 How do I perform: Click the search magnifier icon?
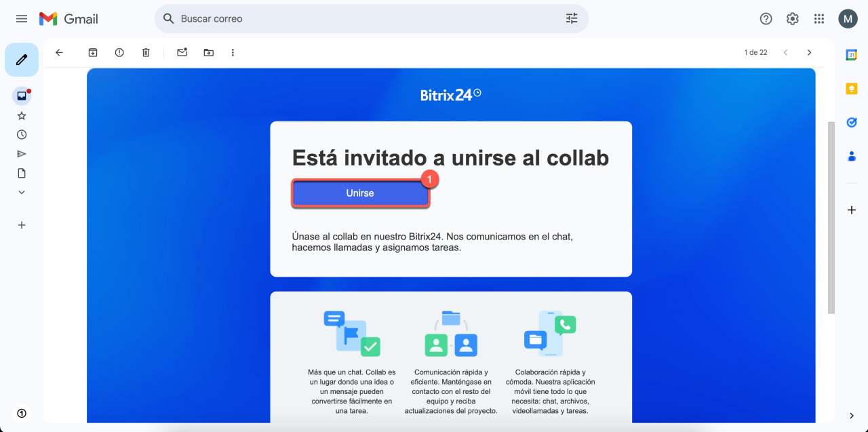(169, 19)
